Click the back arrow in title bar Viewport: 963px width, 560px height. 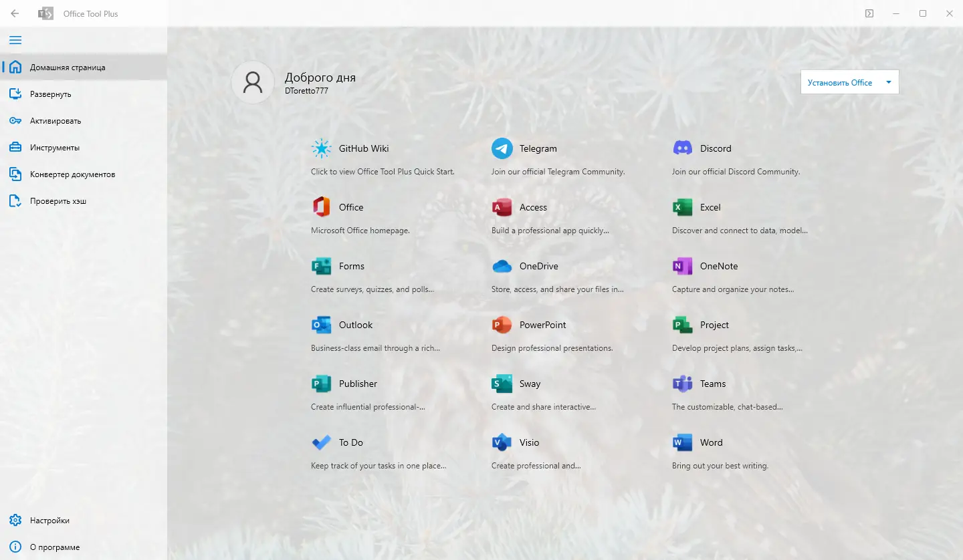[15, 13]
